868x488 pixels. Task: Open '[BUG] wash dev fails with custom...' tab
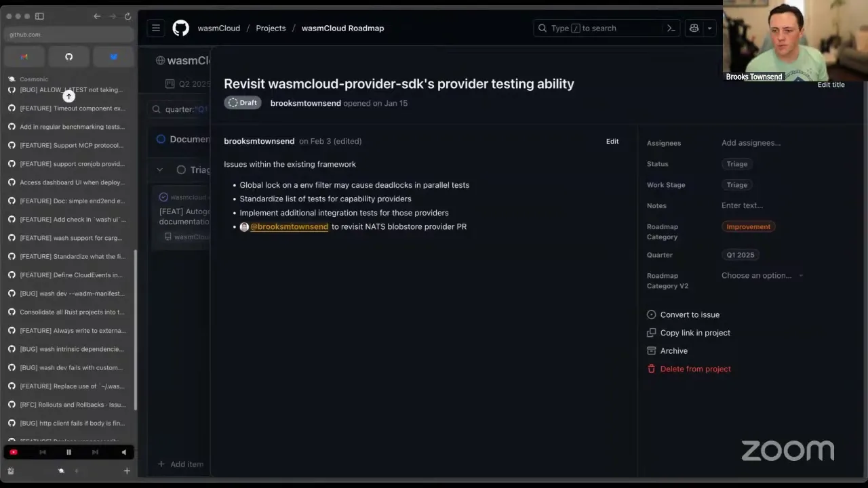pos(68,368)
